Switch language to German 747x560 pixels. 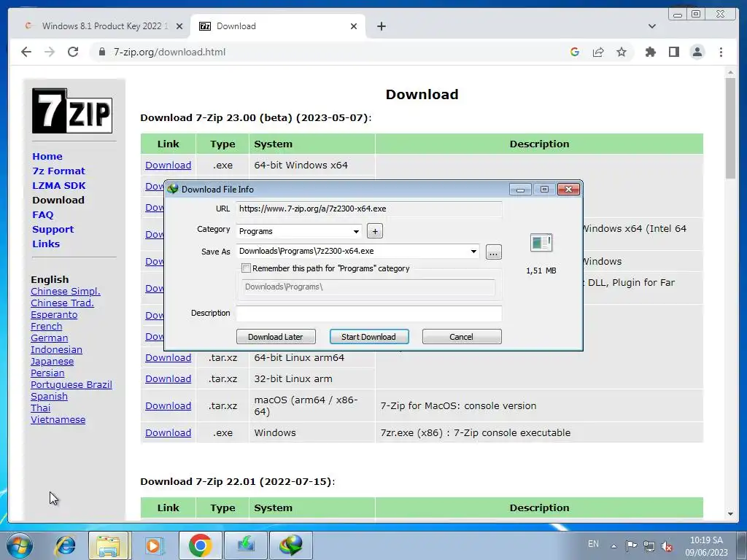coord(49,338)
